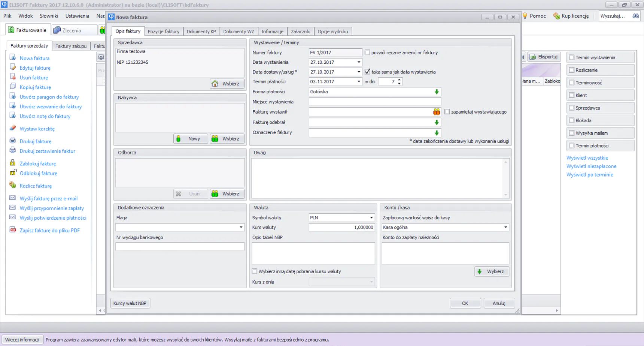Click the Drukuj fakturę printer icon
This screenshot has height=346, width=644.
tap(13, 141)
